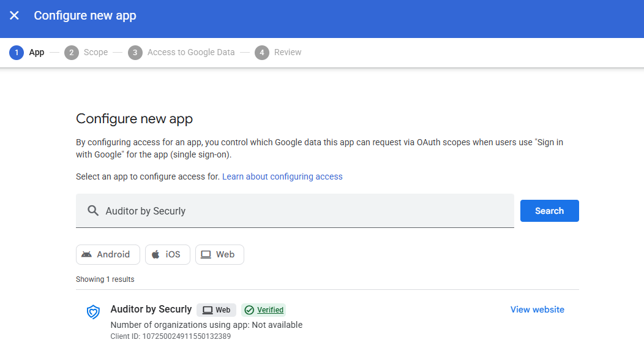Click the Web tag on Securly result
This screenshot has height=364, width=644.
217,309
